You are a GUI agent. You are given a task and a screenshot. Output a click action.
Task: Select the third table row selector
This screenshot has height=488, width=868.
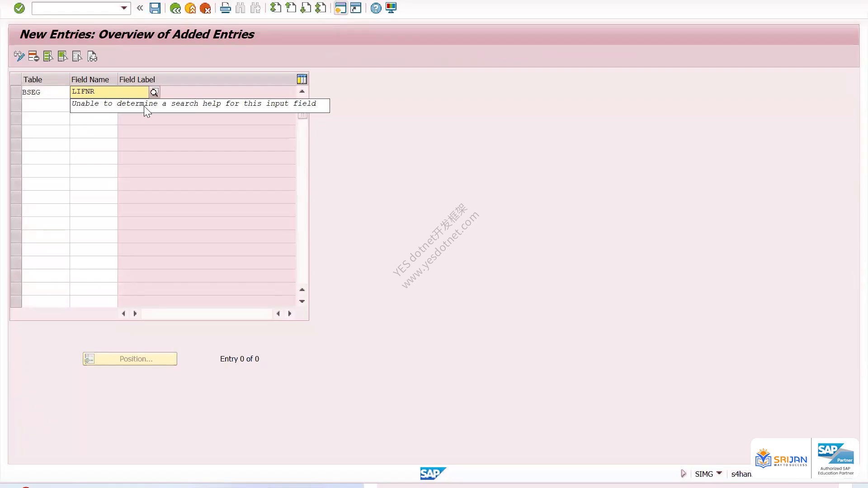pyautogui.click(x=16, y=118)
